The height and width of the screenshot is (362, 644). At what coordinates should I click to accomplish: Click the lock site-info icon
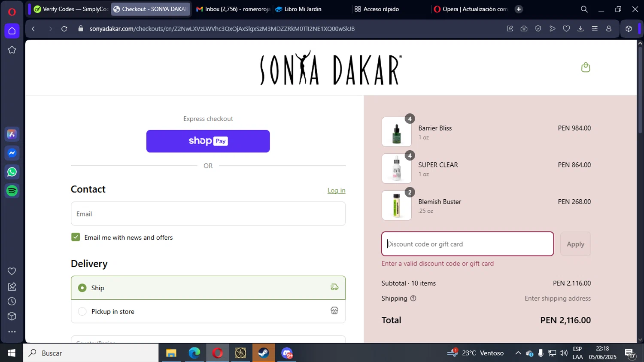(81, 29)
